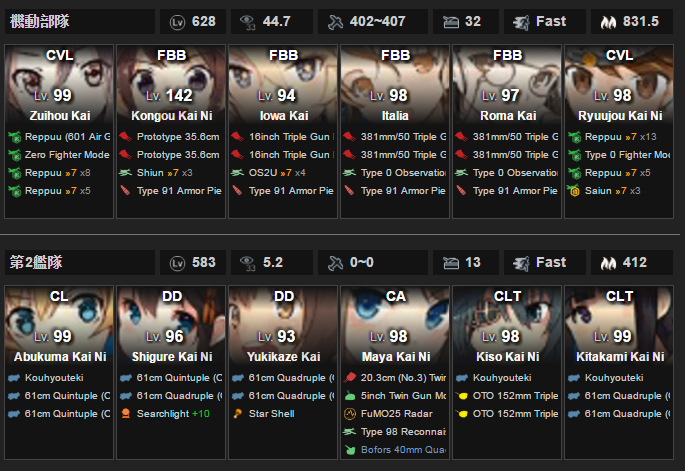Click the red gun icon of Iowa's first 16inch Triple Gun
The image size is (685, 471).
237,137
